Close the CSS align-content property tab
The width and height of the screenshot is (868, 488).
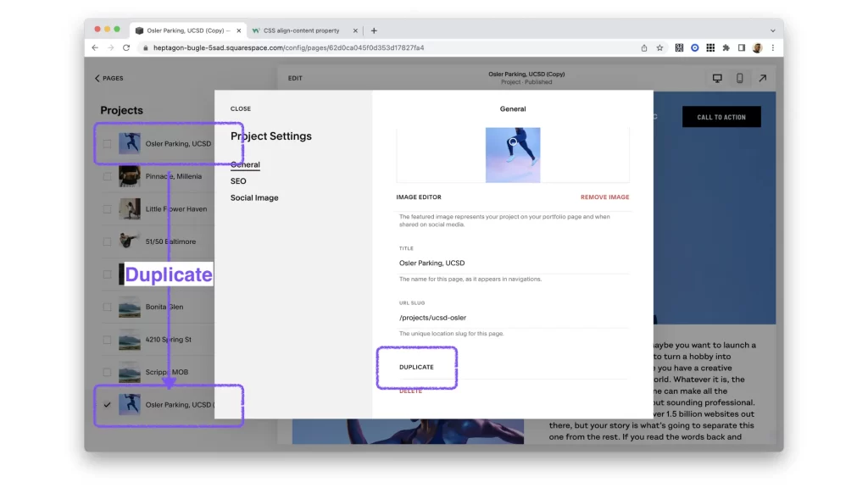[x=355, y=30]
